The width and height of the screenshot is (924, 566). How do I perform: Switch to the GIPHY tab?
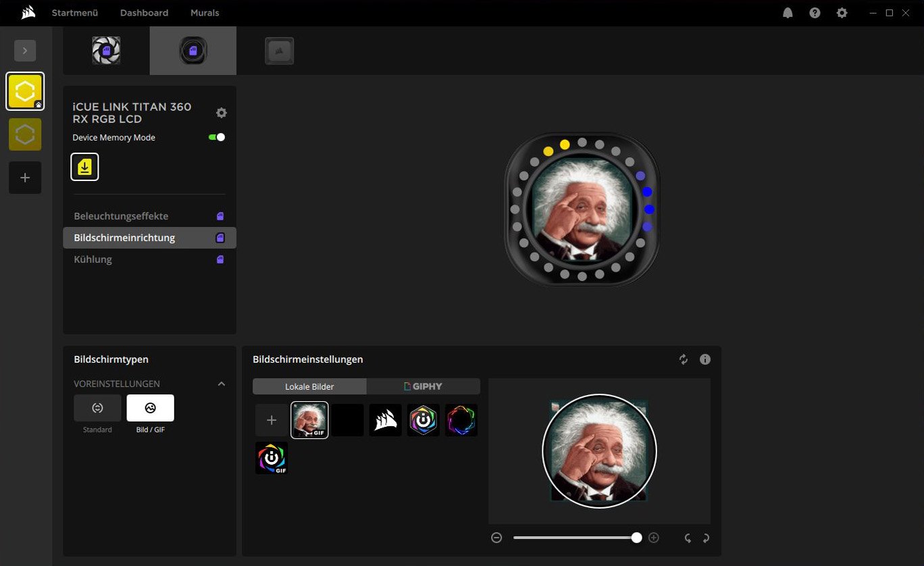[423, 386]
